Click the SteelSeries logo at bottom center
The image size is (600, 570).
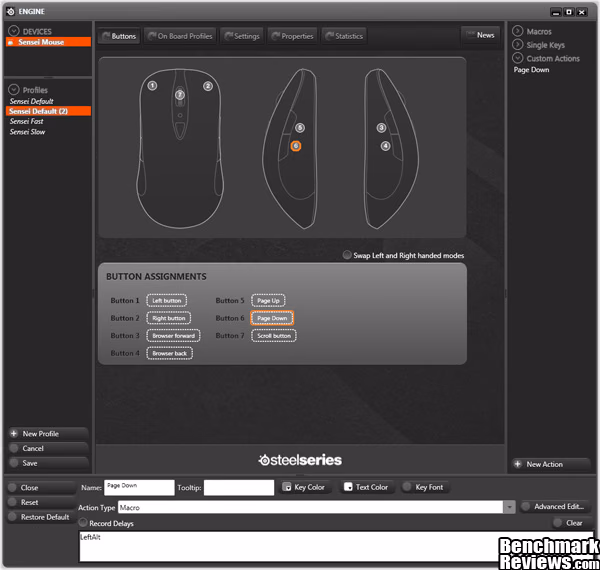[300, 460]
